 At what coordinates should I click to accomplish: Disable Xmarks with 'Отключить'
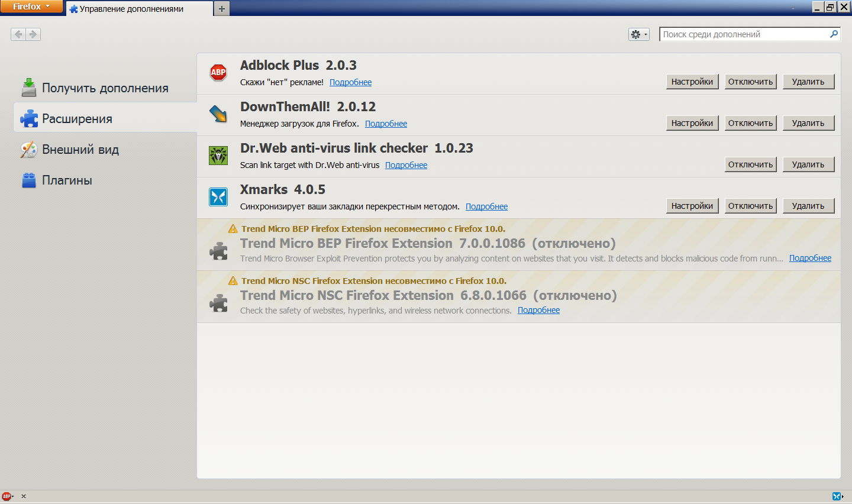click(750, 206)
